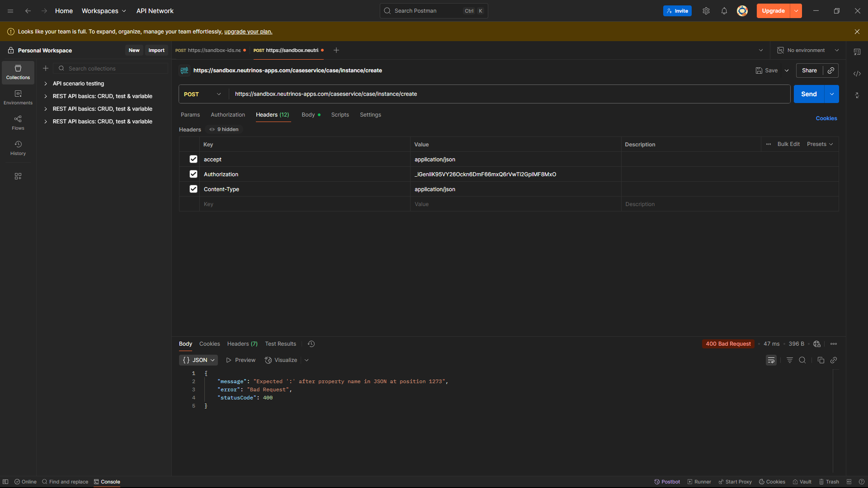Open Postbot in the status bar
The image size is (868, 488).
(x=667, y=482)
